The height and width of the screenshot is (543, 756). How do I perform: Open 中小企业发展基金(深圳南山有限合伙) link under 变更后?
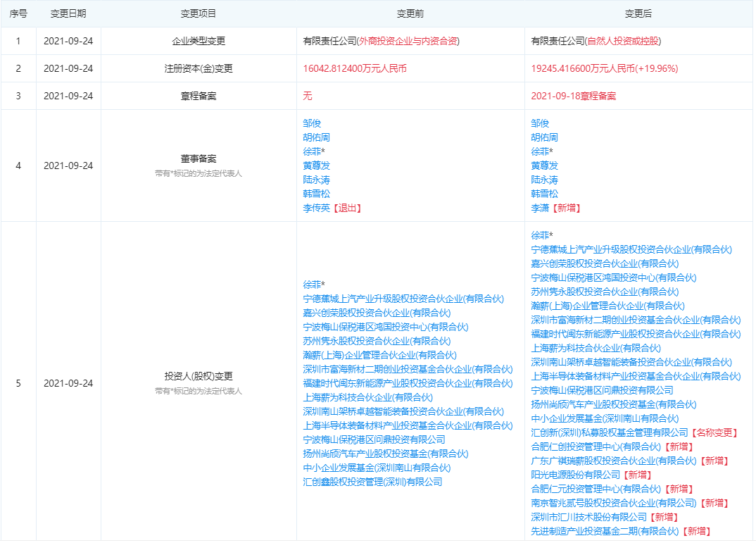(605, 418)
